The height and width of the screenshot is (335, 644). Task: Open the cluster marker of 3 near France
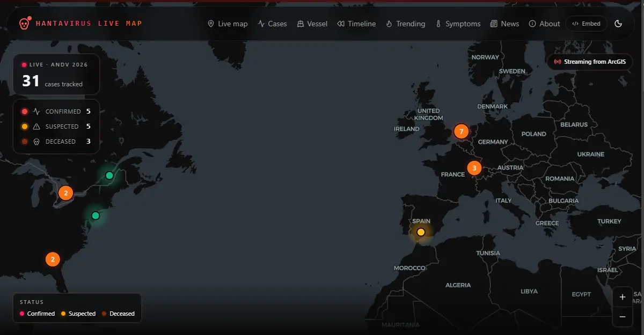click(474, 168)
